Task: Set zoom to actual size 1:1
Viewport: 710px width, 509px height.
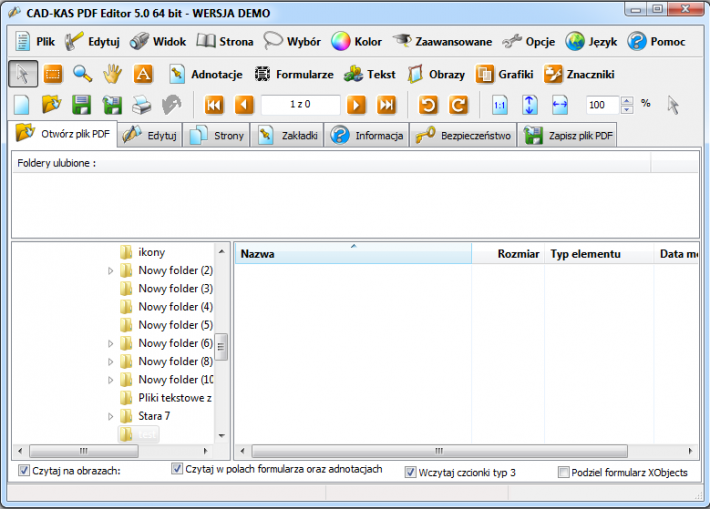Action: pyautogui.click(x=500, y=105)
